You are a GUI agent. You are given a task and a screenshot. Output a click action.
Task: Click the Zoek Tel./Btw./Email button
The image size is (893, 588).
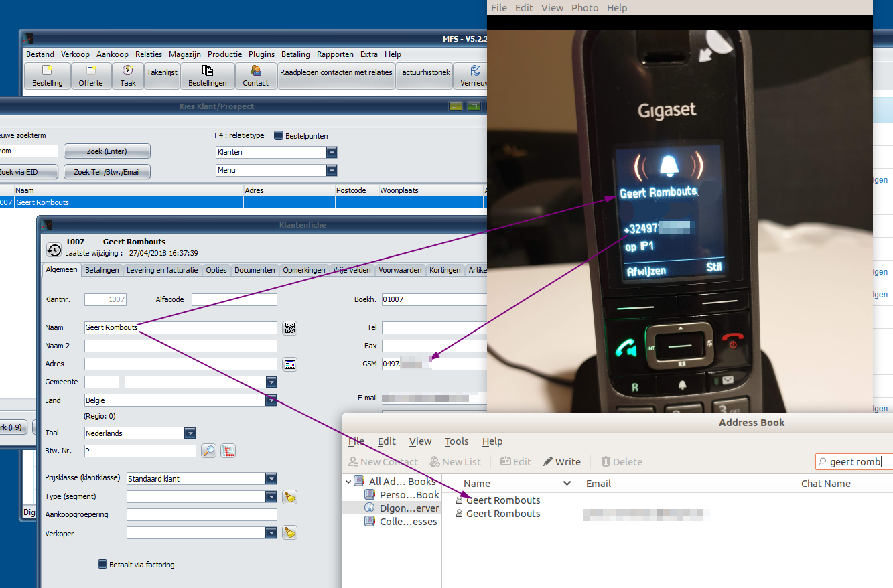click(107, 172)
